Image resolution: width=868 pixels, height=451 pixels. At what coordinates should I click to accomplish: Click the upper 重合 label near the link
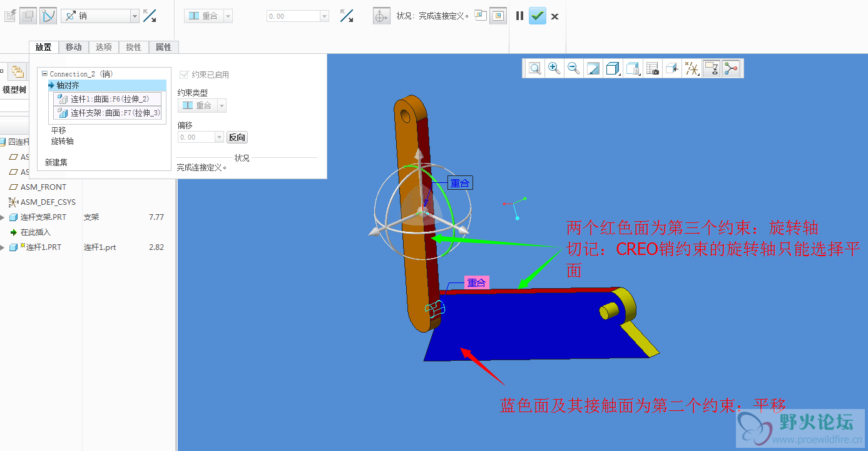tap(459, 183)
